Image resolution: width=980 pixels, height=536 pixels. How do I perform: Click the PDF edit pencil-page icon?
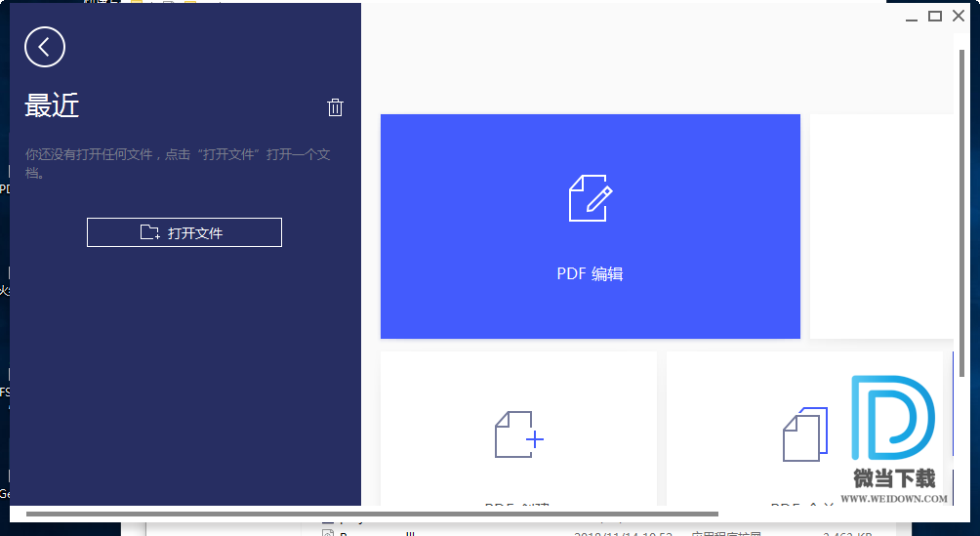click(x=590, y=198)
